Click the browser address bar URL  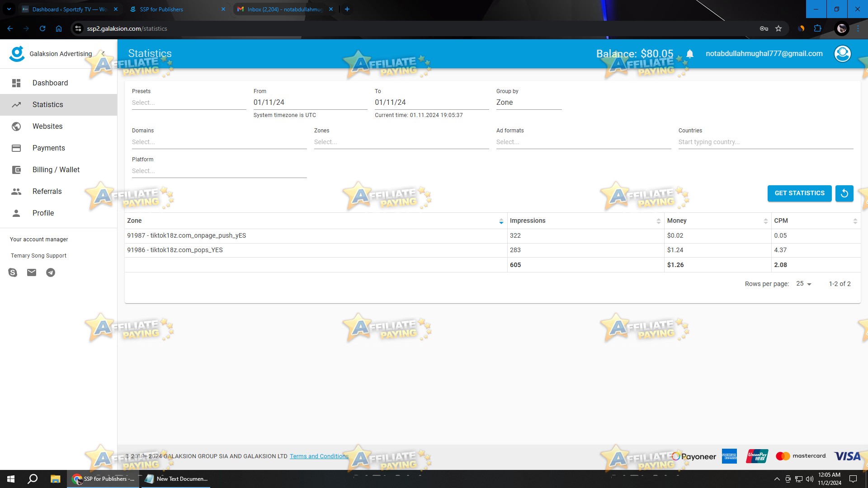(127, 28)
